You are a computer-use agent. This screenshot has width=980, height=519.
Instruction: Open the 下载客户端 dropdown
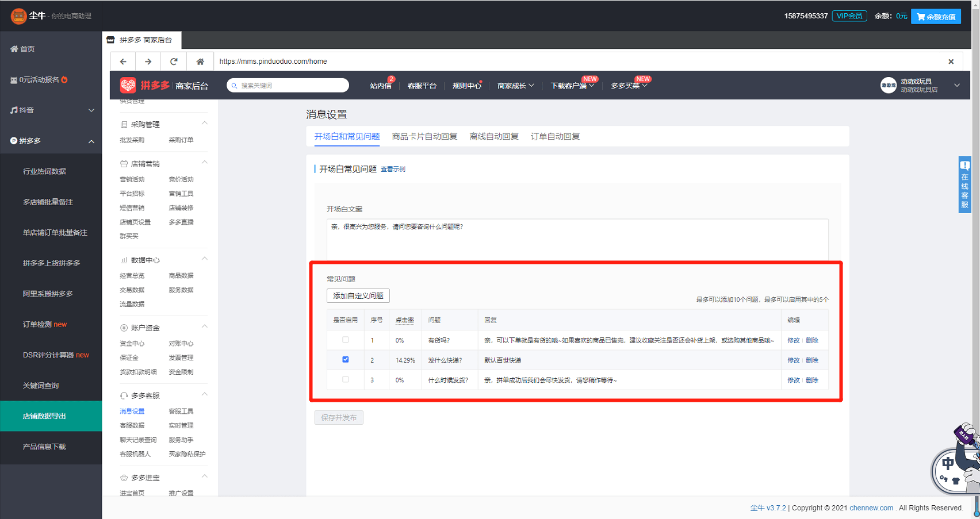pyautogui.click(x=572, y=86)
